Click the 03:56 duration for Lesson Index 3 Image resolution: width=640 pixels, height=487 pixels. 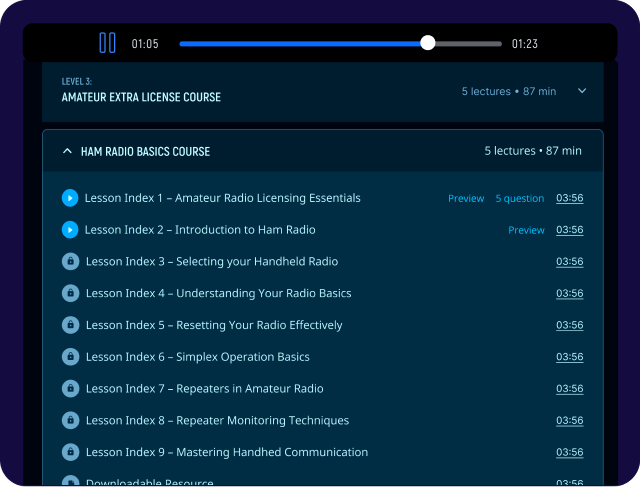(569, 261)
